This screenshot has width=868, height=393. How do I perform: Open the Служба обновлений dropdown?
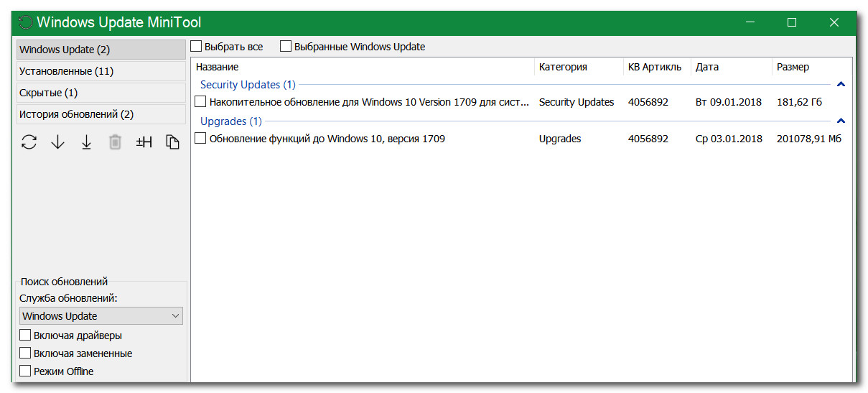pyautogui.click(x=101, y=316)
